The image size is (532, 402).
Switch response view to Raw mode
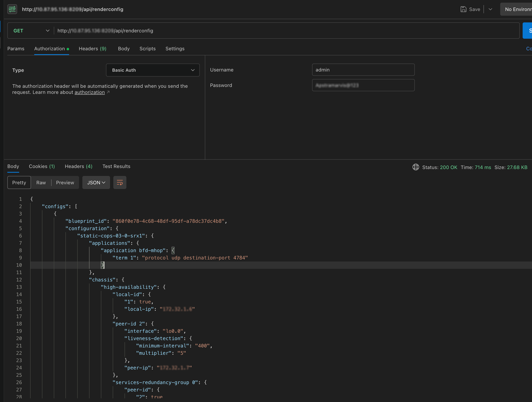click(41, 182)
